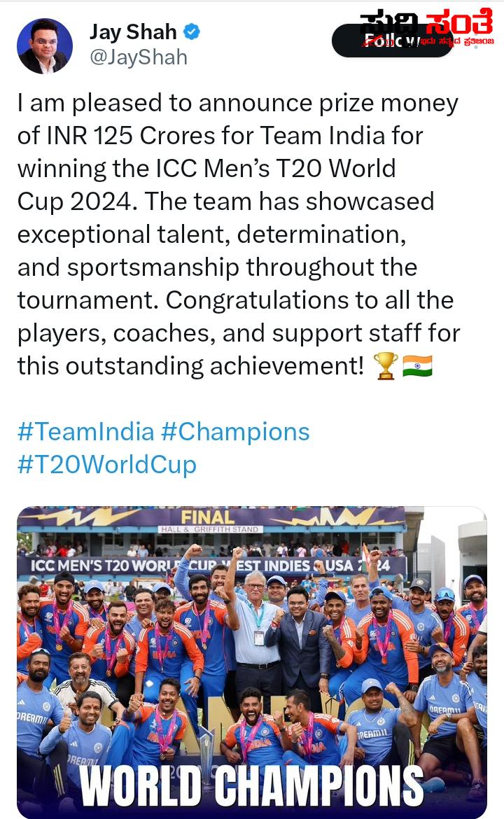Open the Jay Shah display name
The image size is (504, 819).
[x=133, y=32]
